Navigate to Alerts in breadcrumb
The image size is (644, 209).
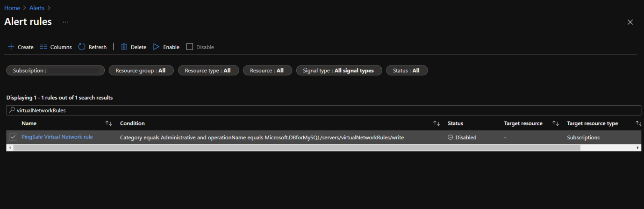point(37,8)
